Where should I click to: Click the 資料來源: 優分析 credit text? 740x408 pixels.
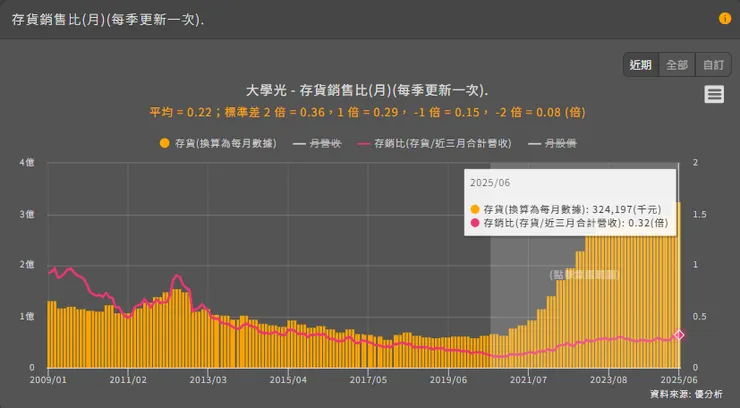pyautogui.click(x=686, y=394)
